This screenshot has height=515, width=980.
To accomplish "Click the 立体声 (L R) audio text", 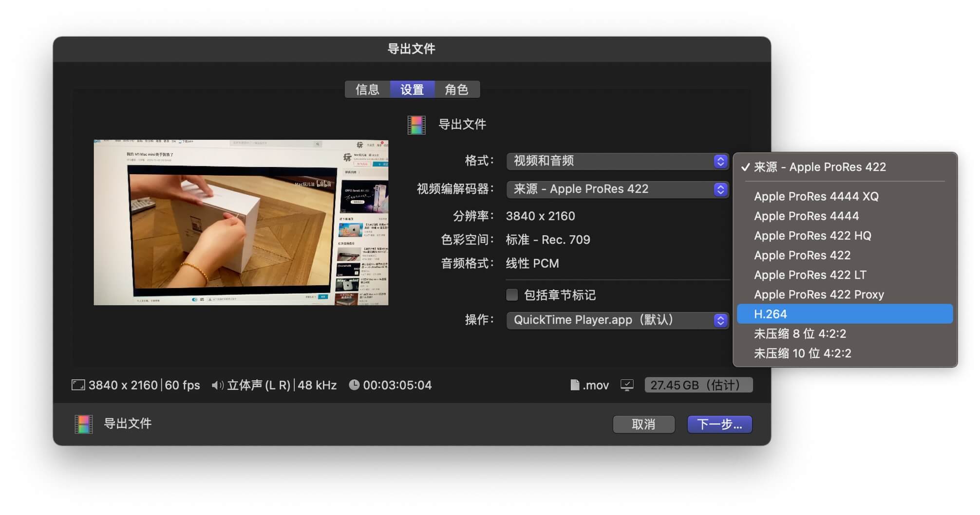I will (x=259, y=386).
